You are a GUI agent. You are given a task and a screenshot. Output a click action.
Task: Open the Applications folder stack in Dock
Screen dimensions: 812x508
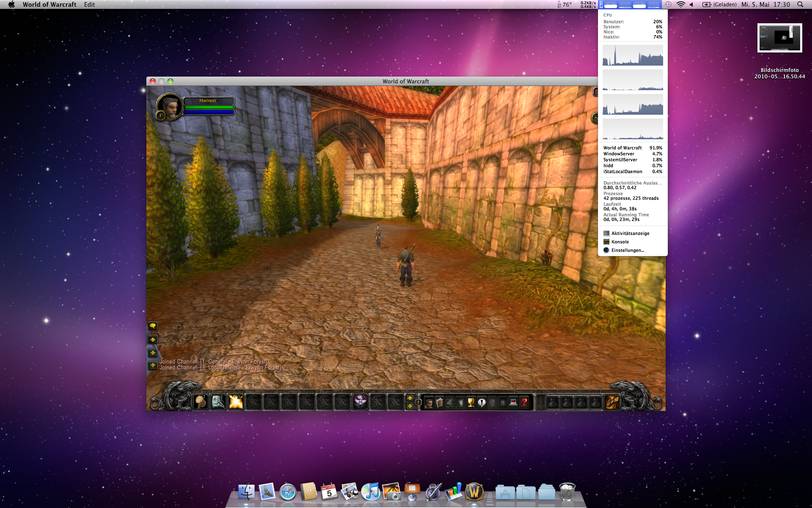[505, 492]
